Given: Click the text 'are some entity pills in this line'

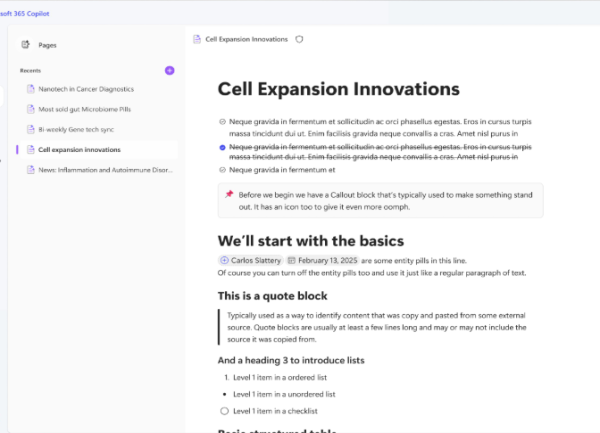Looking at the screenshot, I should pyautogui.click(x=414, y=260).
